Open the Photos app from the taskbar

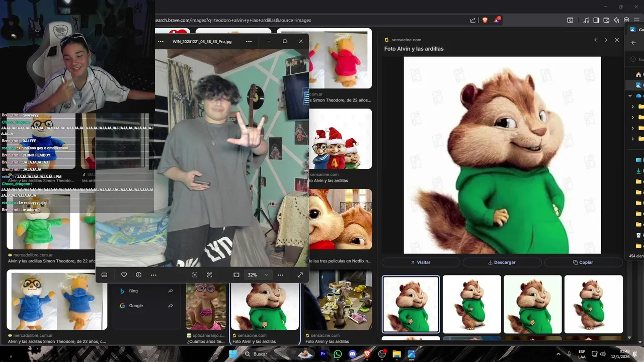point(412,354)
